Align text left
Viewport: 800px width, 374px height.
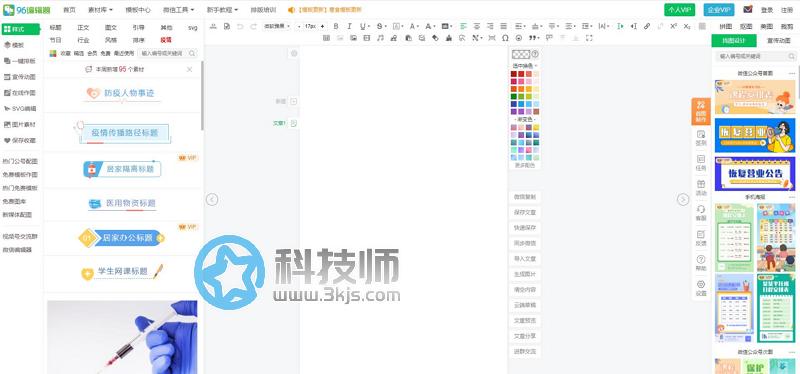click(x=463, y=26)
